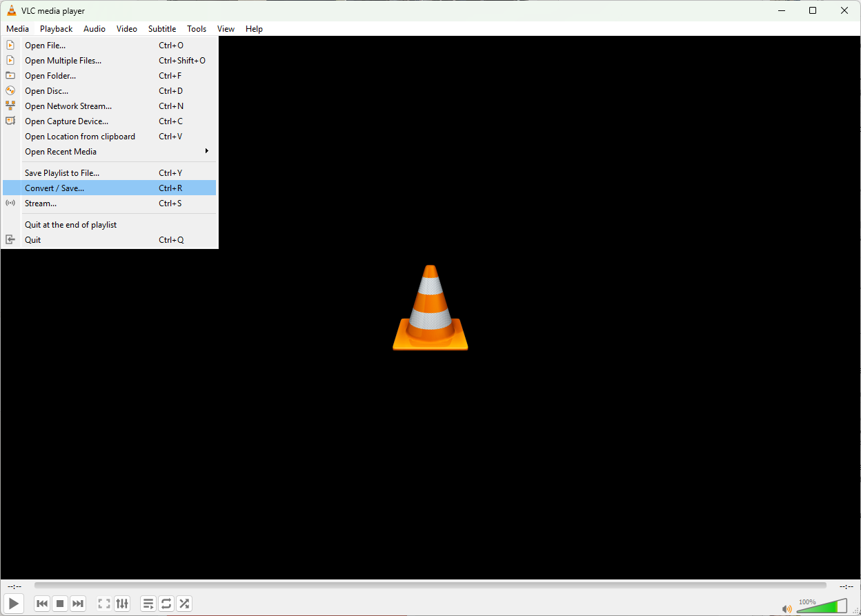Select Open Location from clipboard
The height and width of the screenshot is (616, 861).
[109, 137]
